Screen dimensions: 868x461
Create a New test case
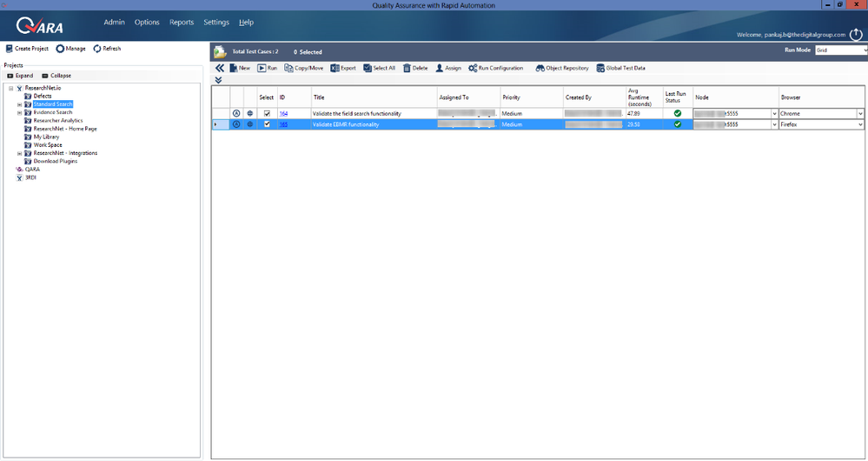(x=240, y=68)
